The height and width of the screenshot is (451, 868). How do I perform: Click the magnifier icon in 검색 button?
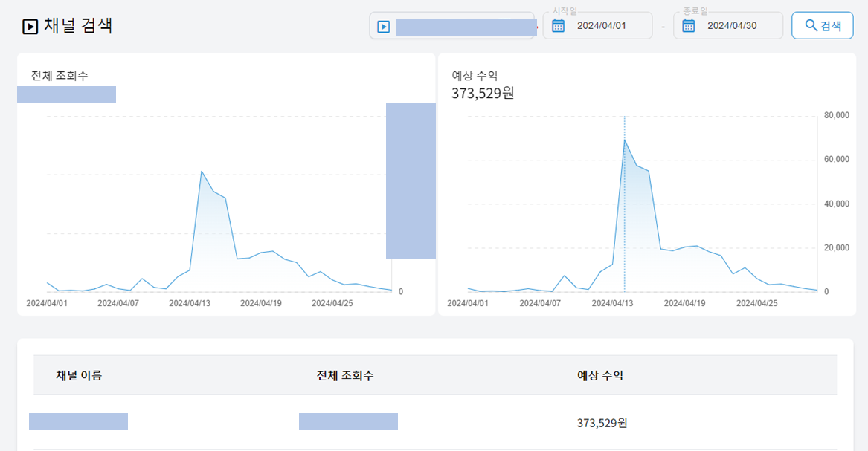pos(811,25)
